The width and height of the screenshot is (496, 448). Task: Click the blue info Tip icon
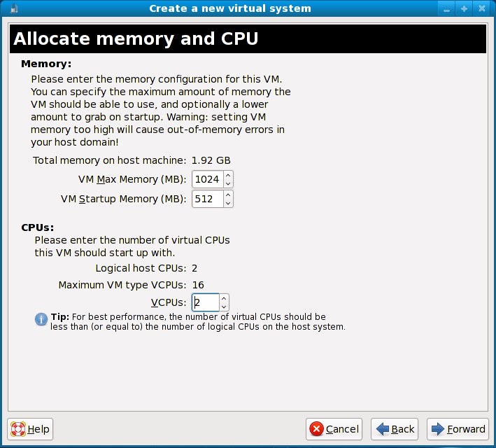41,320
